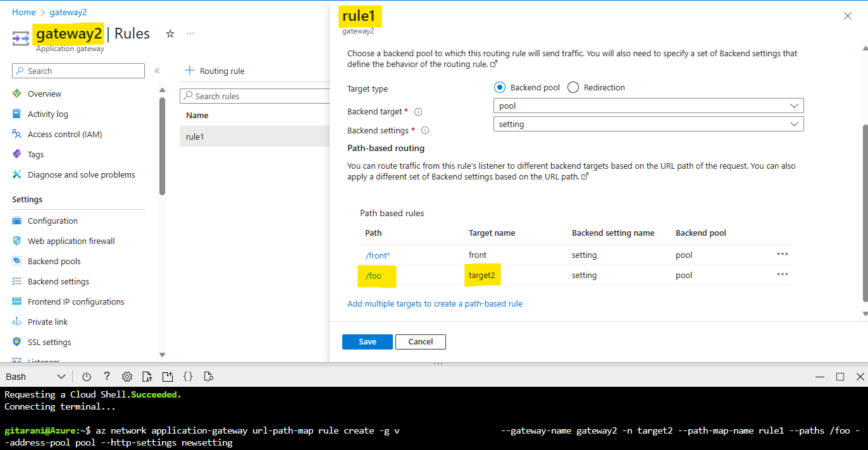868x450 pixels.
Task: Click the front target name cell
Action: 478,255
